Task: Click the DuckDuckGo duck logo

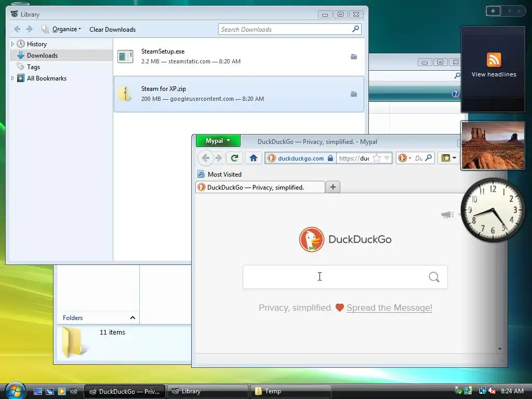Action: [x=312, y=239]
